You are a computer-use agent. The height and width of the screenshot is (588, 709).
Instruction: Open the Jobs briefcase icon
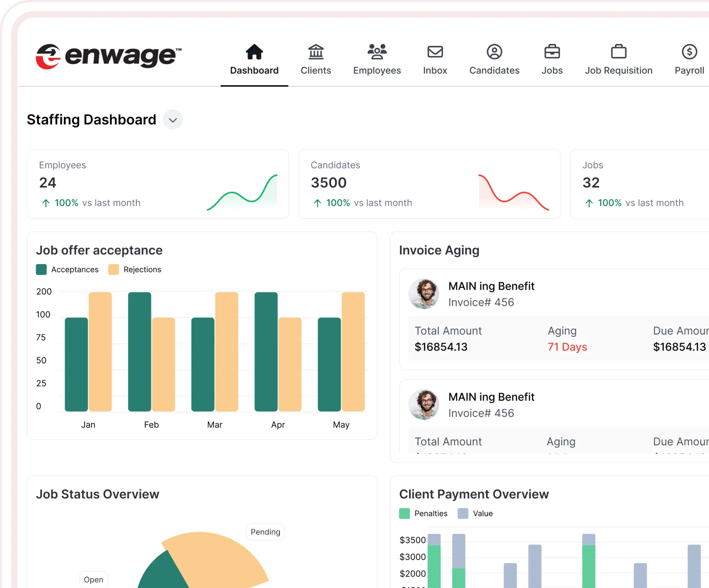pos(552,52)
